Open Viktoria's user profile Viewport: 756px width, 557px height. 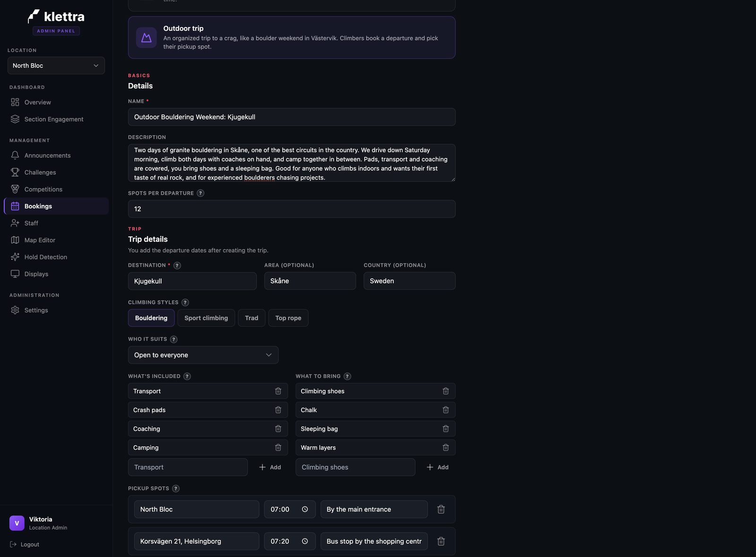[x=39, y=523]
